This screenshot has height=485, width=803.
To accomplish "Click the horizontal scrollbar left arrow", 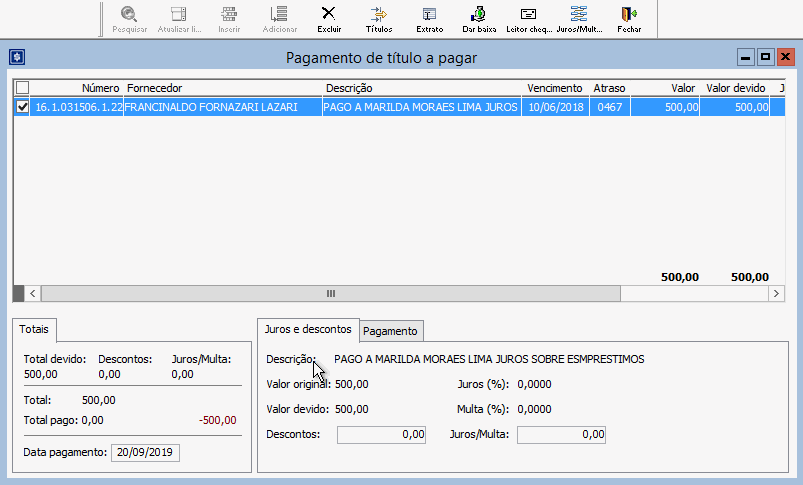I will (32, 294).
